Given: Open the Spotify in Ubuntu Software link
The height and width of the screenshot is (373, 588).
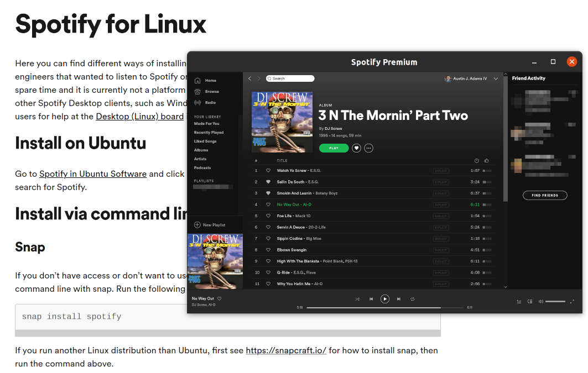Looking at the screenshot, I should click(93, 174).
